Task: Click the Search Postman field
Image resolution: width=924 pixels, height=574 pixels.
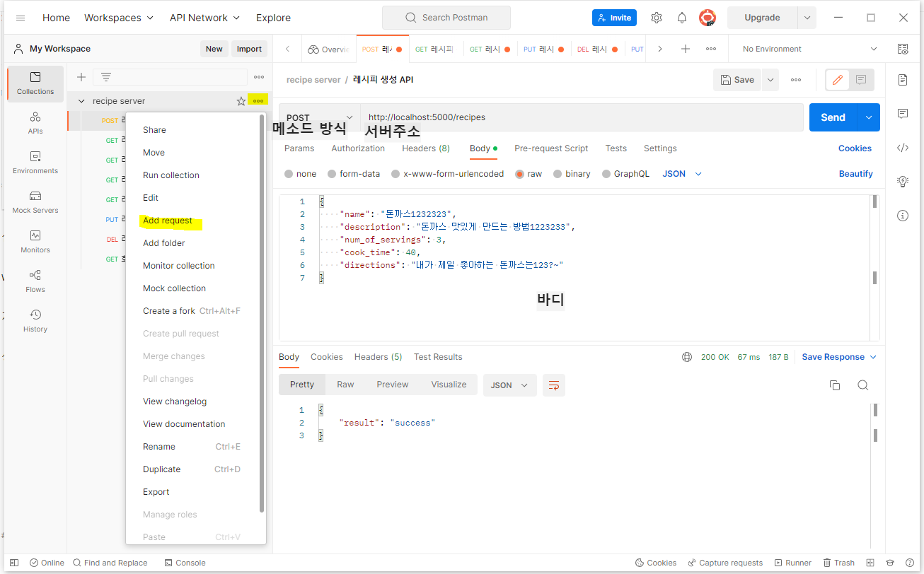Action: click(446, 18)
